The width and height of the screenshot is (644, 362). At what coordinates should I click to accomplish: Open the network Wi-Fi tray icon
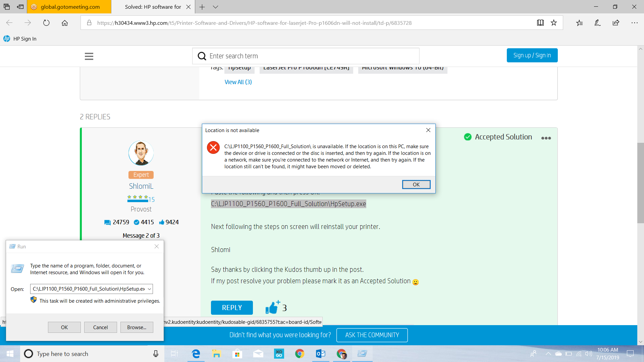579,354
